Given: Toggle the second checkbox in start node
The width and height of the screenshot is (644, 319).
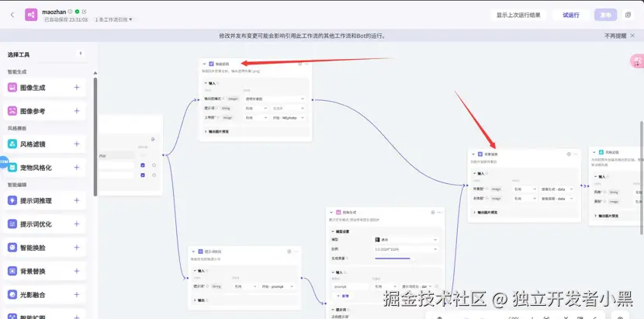Looking at the screenshot, I should coord(142,175).
